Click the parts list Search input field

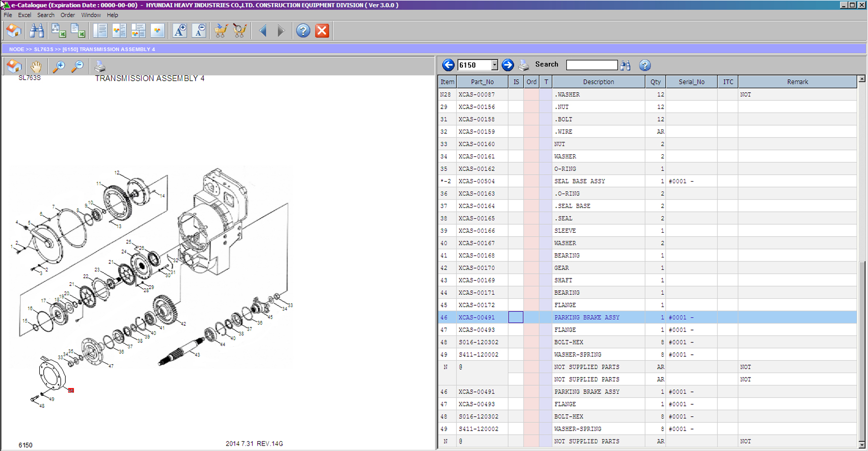[x=591, y=65]
